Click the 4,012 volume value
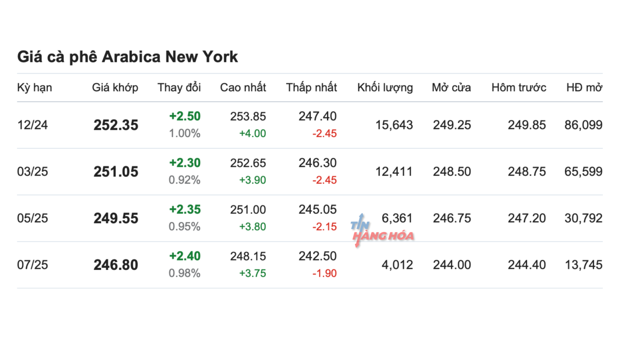 (x=397, y=265)
